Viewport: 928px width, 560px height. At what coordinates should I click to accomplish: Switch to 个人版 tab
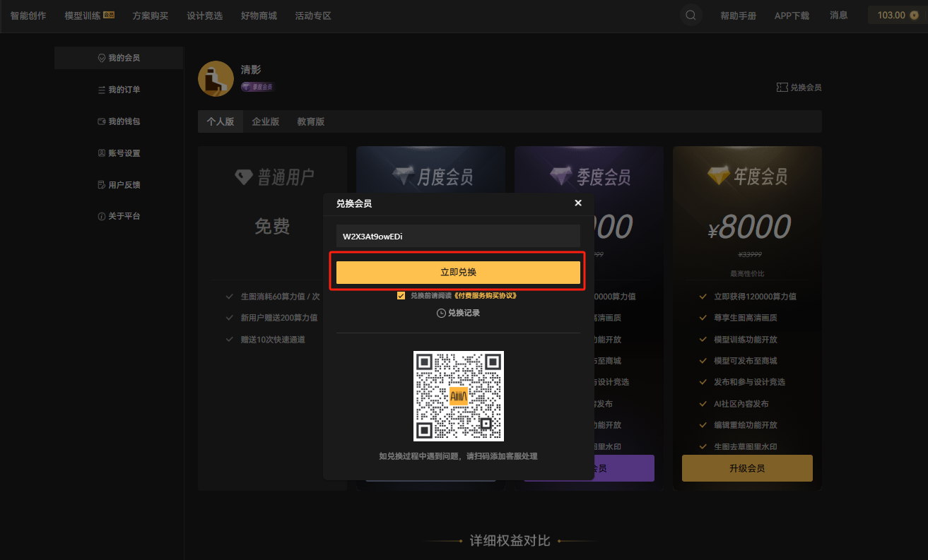[221, 121]
